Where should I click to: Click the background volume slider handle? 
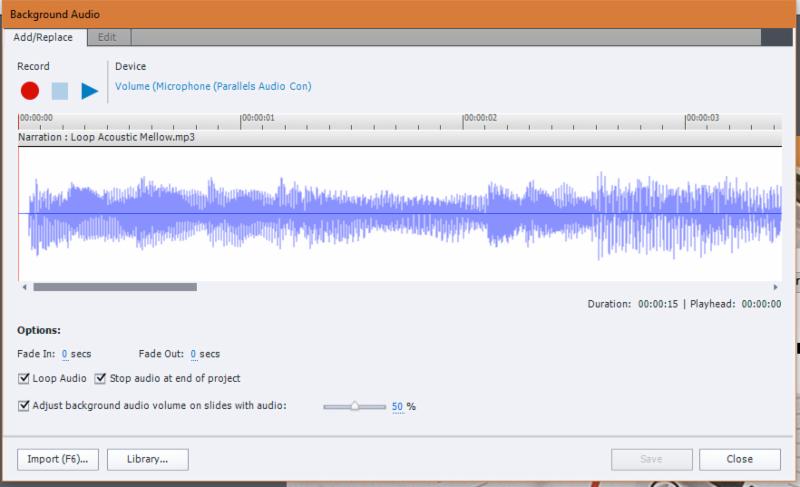pos(354,406)
